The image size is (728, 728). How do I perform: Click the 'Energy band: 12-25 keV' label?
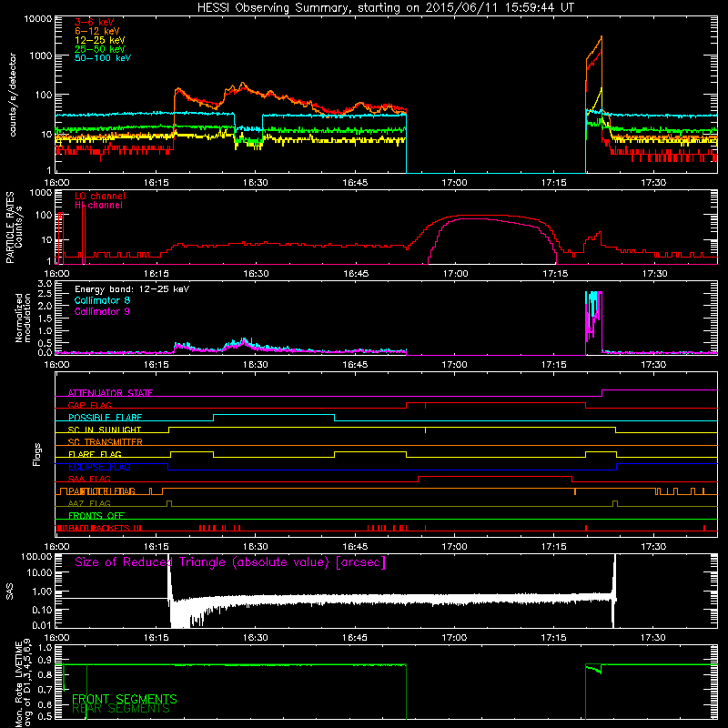(x=132, y=289)
